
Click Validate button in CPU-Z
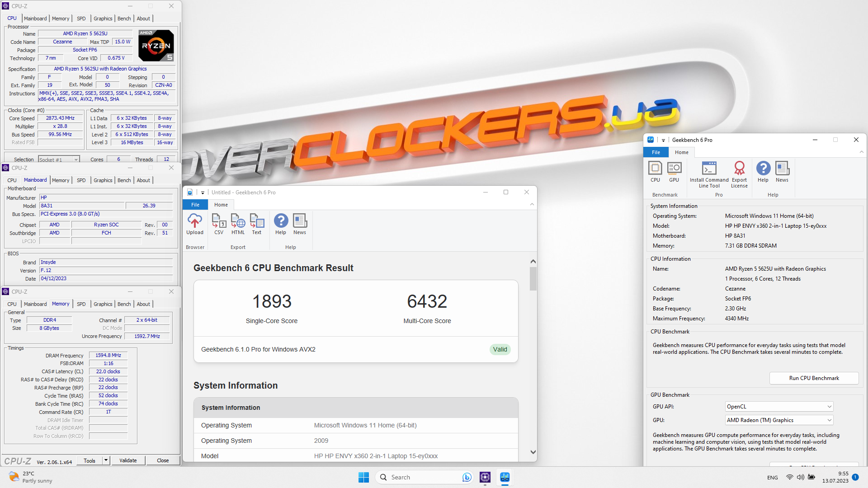[x=128, y=460]
